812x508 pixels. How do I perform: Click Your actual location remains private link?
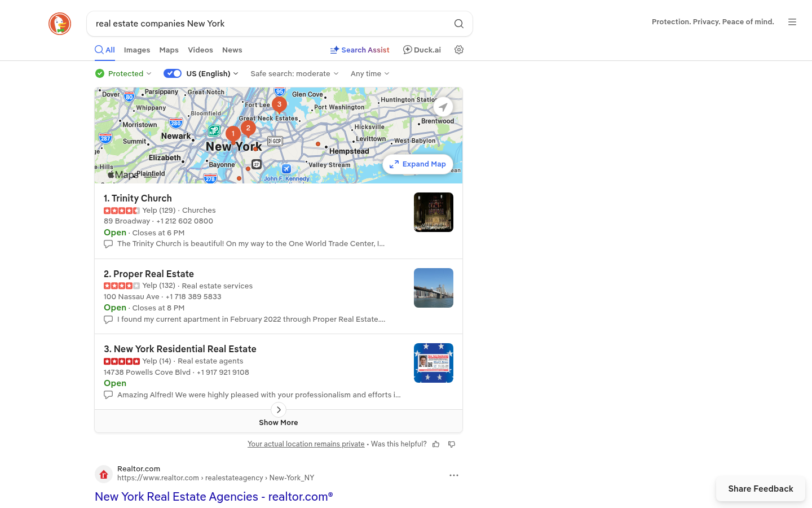306,444
